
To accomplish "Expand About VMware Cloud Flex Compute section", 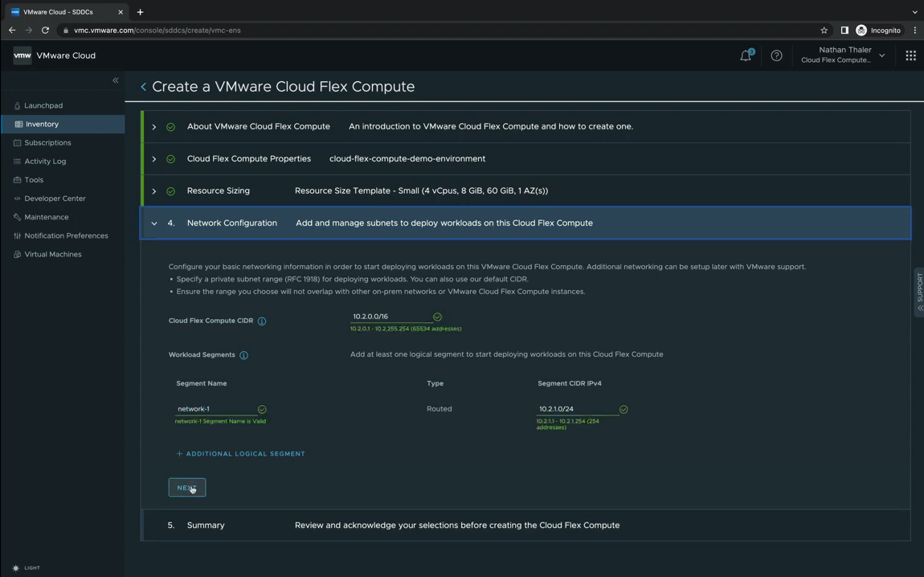I will (x=153, y=127).
